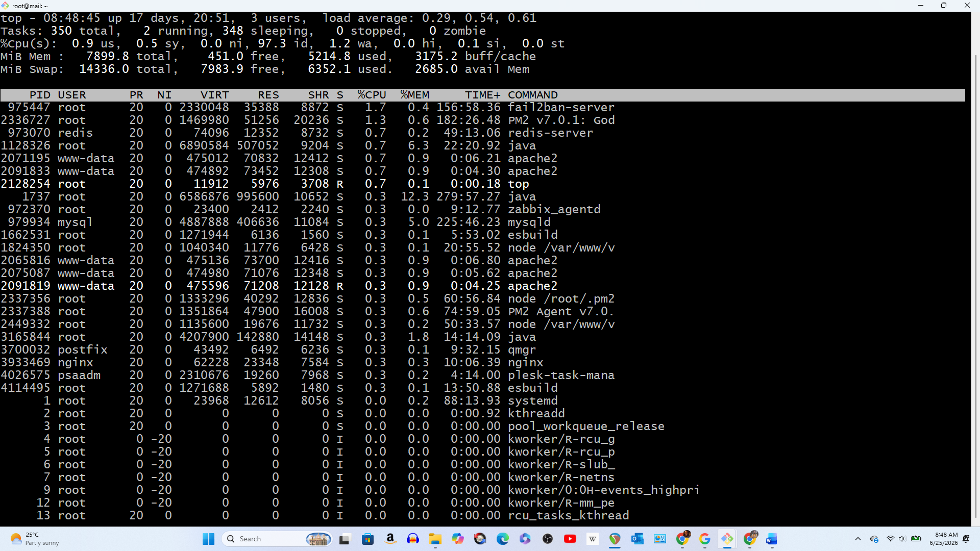Open the Wi-Fi network tray icon
980x551 pixels.
tap(890, 539)
